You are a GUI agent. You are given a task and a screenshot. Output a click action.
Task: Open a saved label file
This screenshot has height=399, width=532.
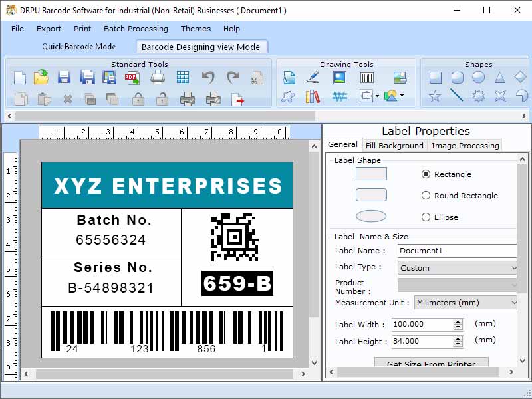40,78
